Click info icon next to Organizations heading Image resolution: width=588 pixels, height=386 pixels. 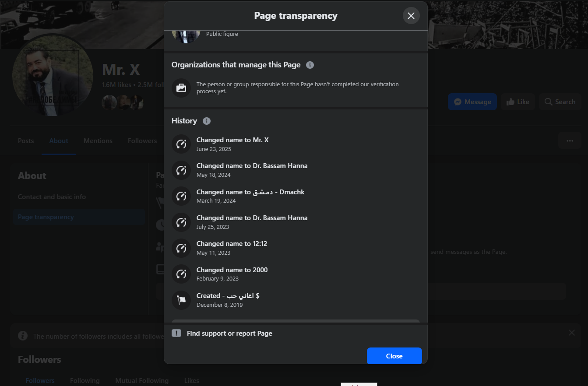point(310,65)
